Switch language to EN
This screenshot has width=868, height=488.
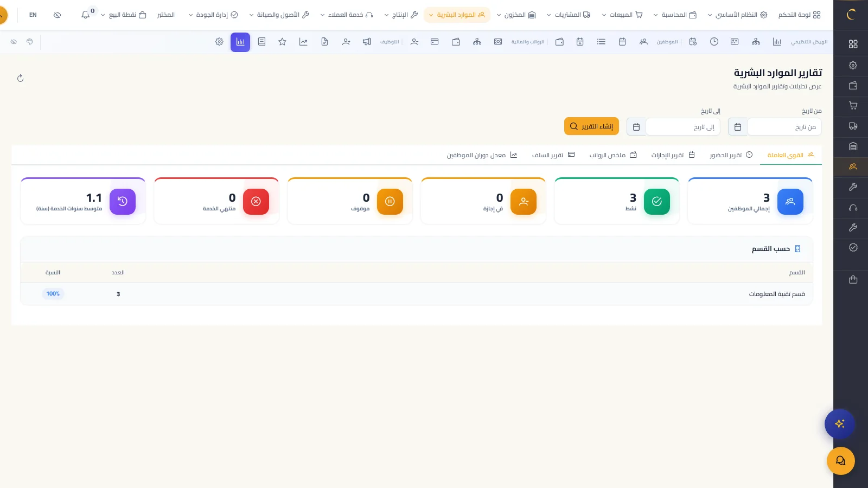click(x=33, y=15)
